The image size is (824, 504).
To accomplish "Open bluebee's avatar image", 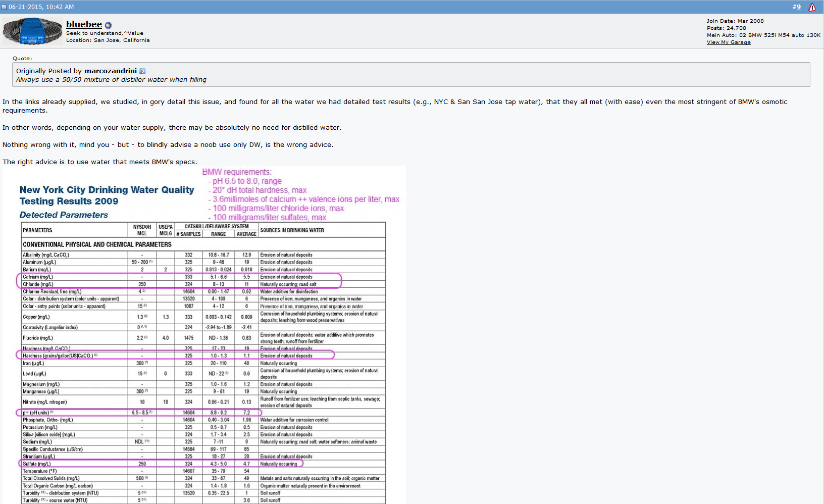I will [33, 31].
